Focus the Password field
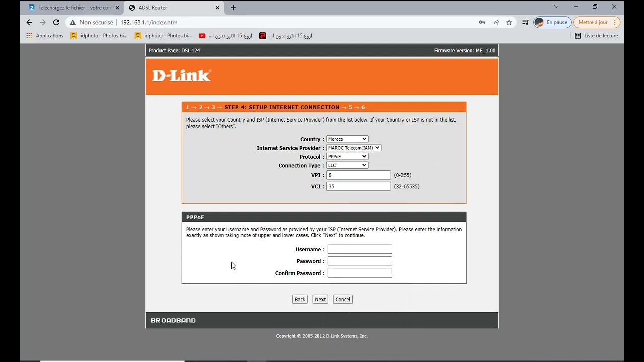Viewport: 644px width, 362px height. (x=360, y=261)
